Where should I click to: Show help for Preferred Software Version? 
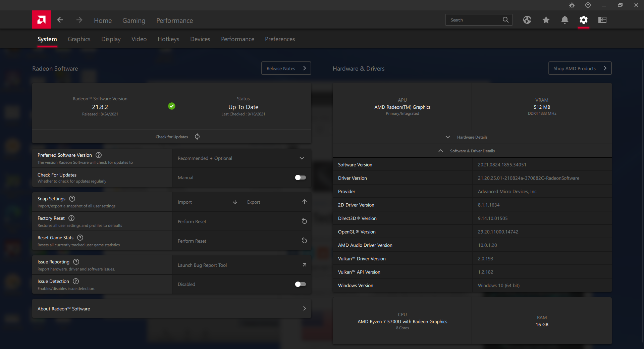pyautogui.click(x=99, y=155)
